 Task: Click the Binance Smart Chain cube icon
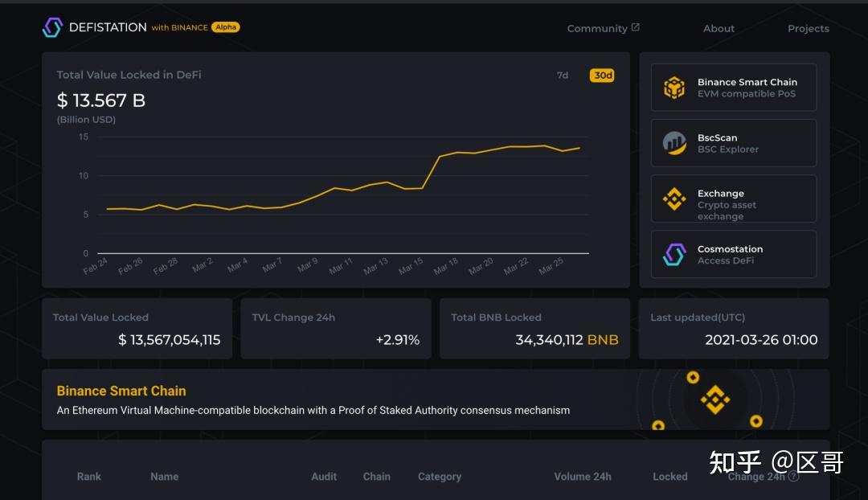point(674,88)
